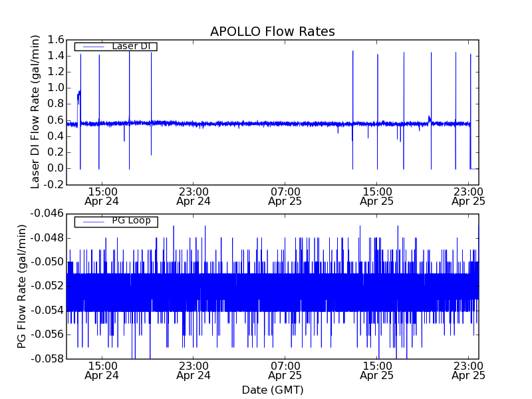Viewport: 532px width, 399px height.
Task: Click the -0.052 tick on the bottom y-axis
Action: click(x=47, y=286)
